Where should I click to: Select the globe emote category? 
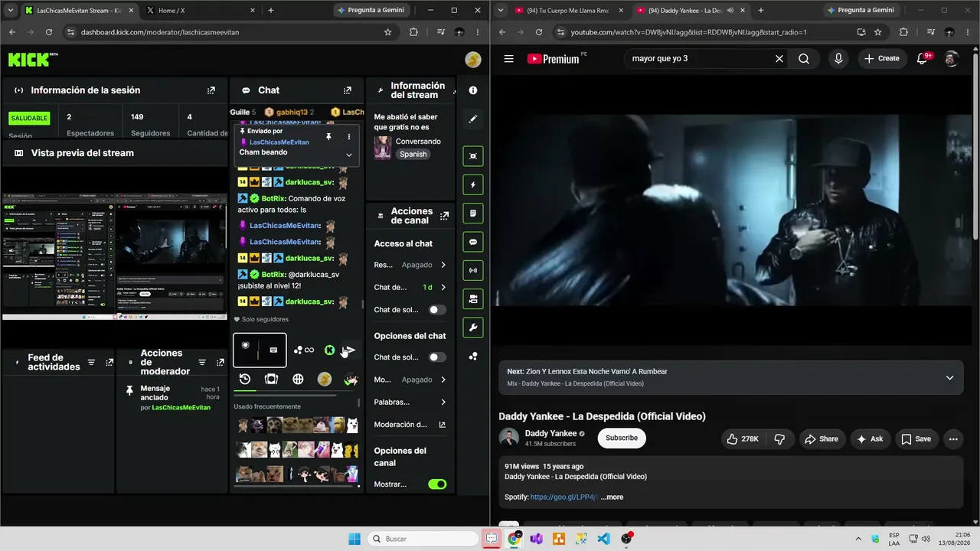298,379
